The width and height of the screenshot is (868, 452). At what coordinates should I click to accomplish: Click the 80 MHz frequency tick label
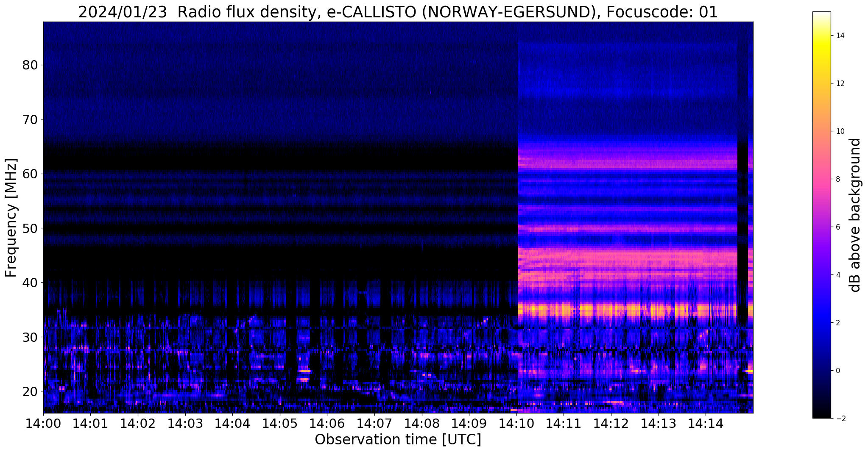coord(29,65)
